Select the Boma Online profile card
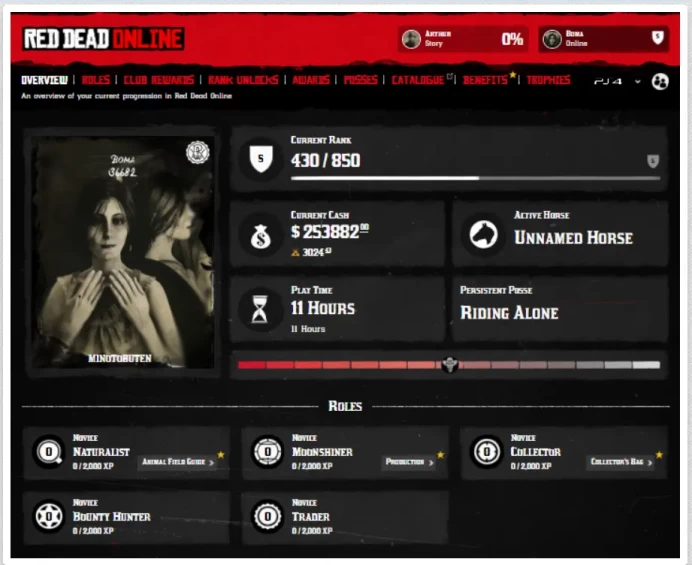 (x=603, y=39)
